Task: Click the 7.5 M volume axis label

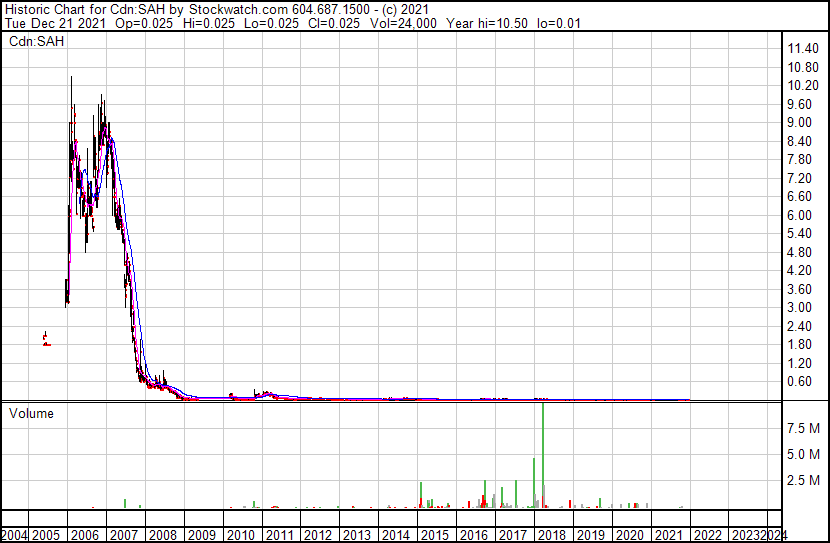Action: [804, 428]
